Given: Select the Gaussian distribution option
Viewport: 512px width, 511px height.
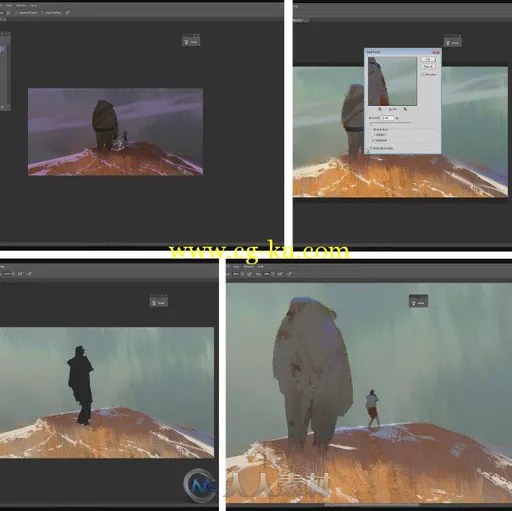Looking at the screenshot, I should coord(372,140).
